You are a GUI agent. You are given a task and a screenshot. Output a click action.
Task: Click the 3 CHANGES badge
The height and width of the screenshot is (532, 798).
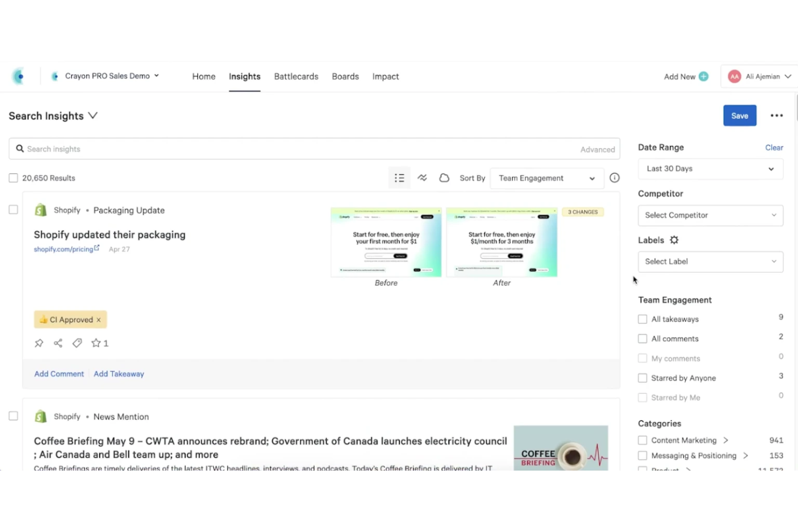click(583, 212)
